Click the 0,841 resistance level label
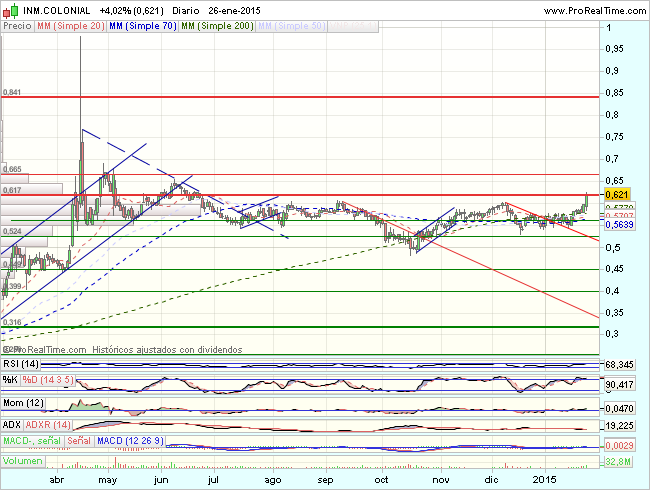 12,92
